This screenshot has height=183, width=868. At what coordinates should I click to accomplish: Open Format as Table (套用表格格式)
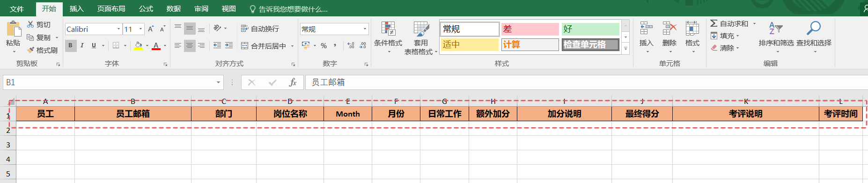tap(421, 37)
